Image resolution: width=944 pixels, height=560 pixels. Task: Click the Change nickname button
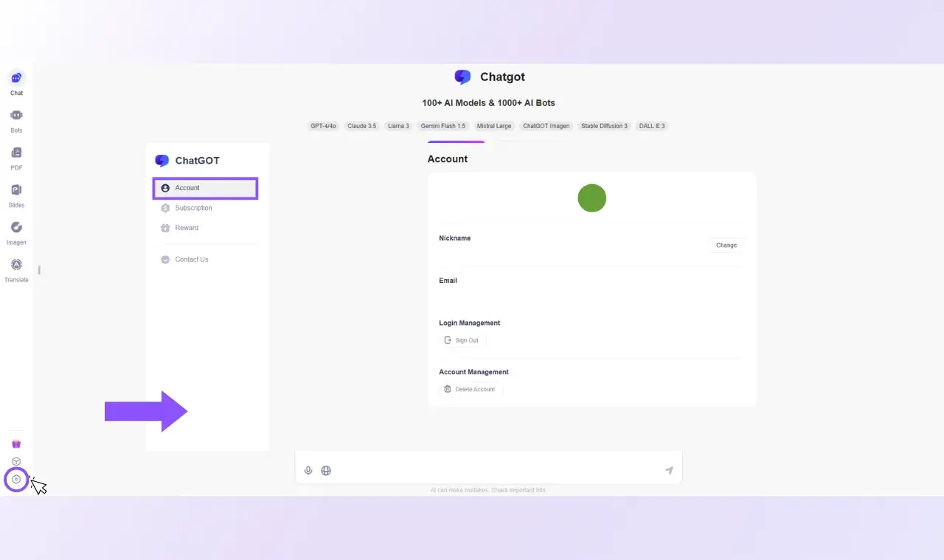726,245
